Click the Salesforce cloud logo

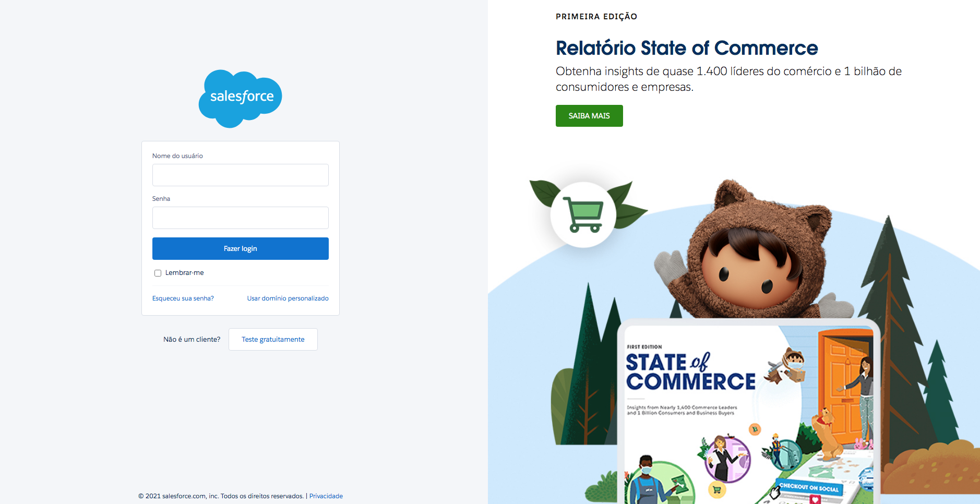pos(240,99)
